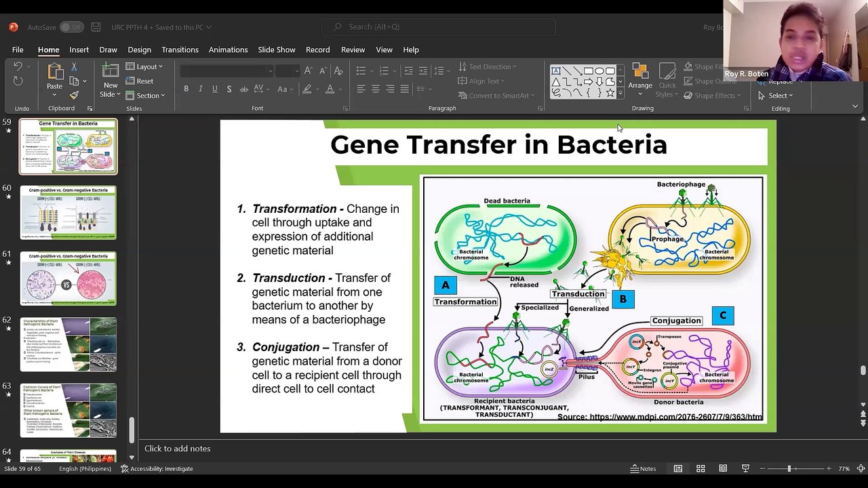Click the Justify alignment icon
The image size is (868, 488).
click(405, 89)
